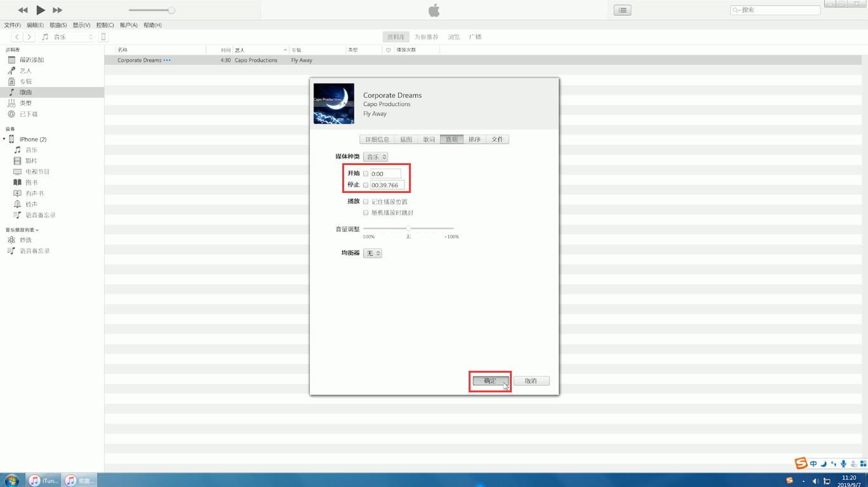This screenshot has width=868, height=487.
Task: Click the 确定 button
Action: [490, 381]
